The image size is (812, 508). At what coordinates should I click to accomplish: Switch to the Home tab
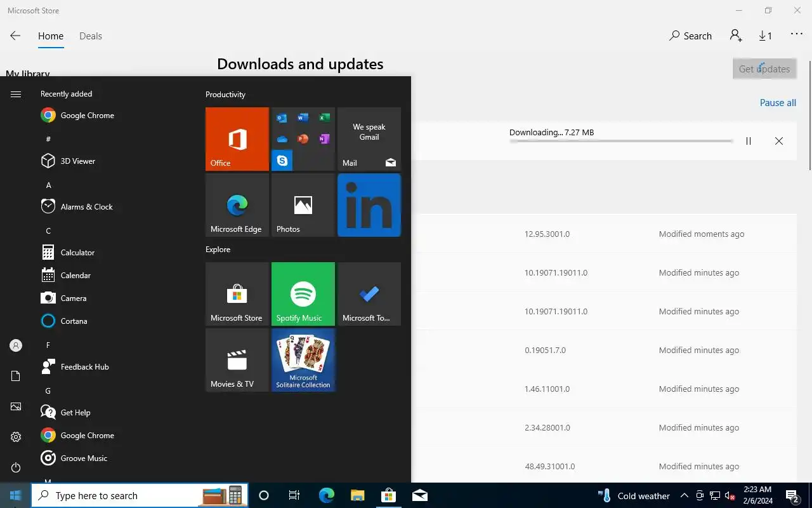point(51,36)
